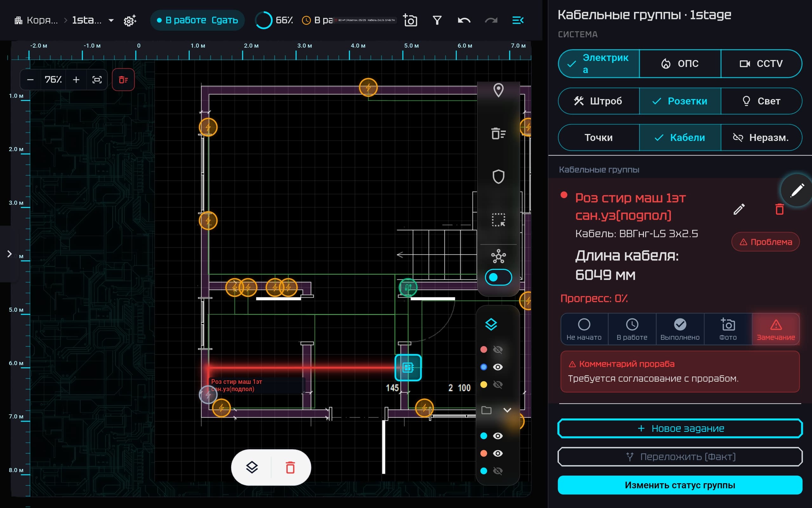Edit the cable group with the pencil icon
This screenshot has height=508, width=812.
[x=739, y=209]
